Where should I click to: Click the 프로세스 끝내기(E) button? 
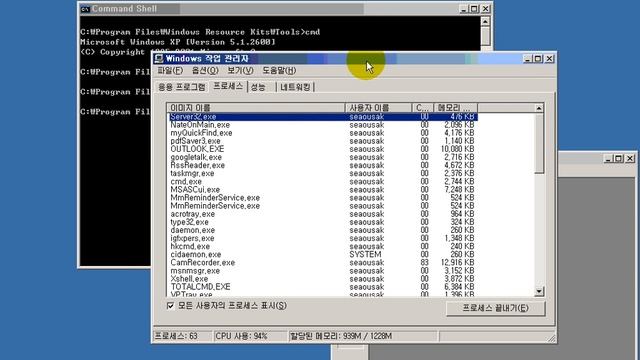point(496,308)
